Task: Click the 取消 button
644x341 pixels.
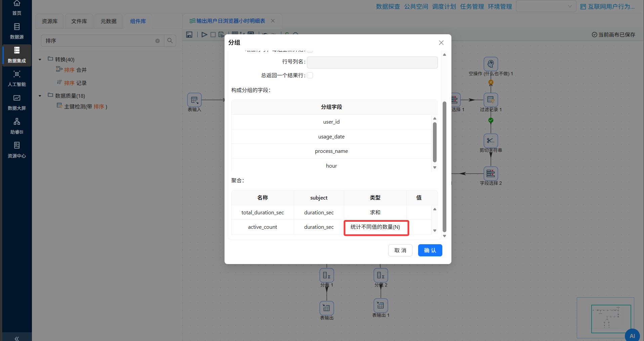Action: (400, 250)
